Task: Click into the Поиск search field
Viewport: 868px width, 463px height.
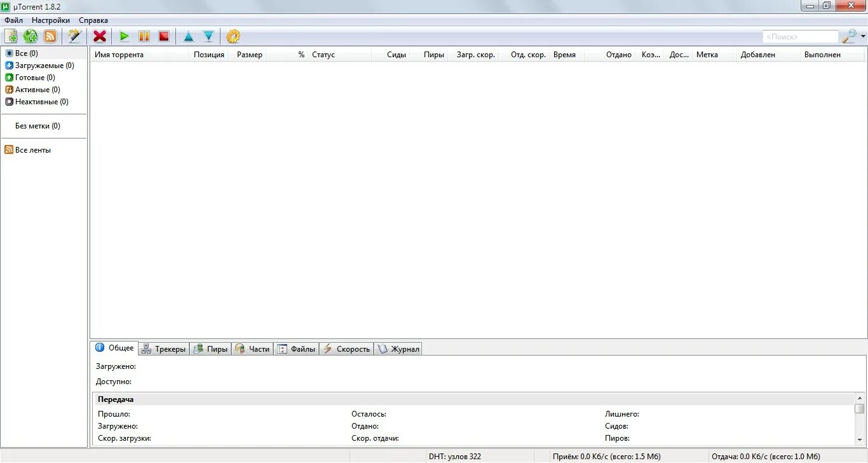Action: pyautogui.click(x=801, y=37)
